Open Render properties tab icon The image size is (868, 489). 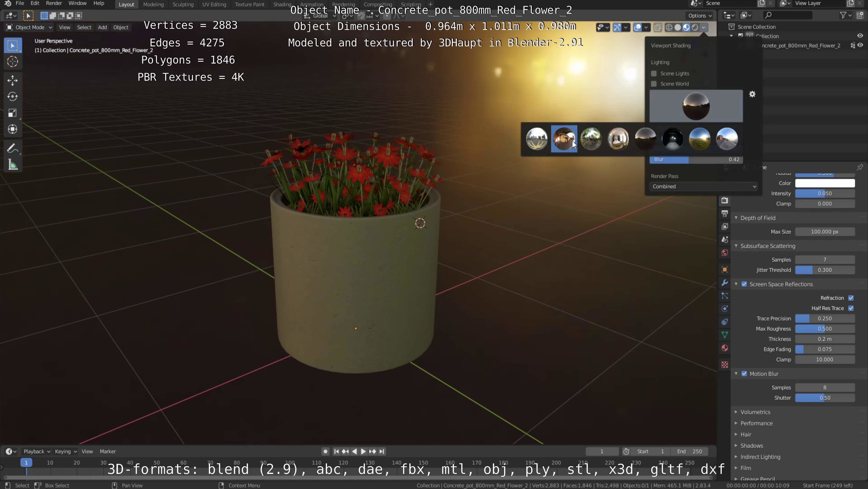pyautogui.click(x=725, y=201)
